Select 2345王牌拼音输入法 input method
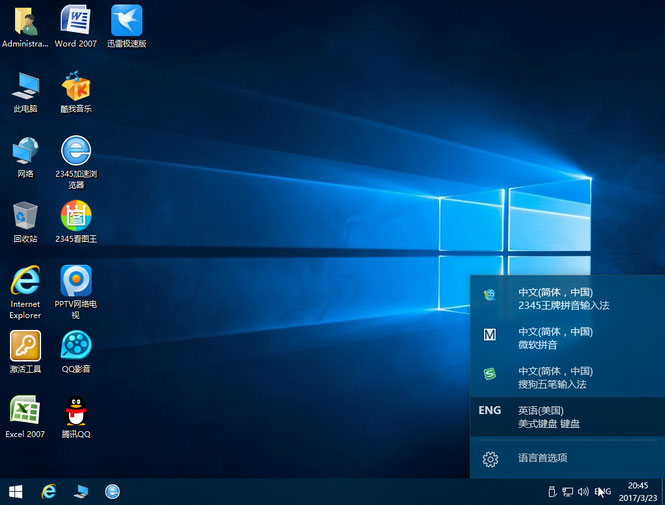Screen dimensions: 665x505 coord(567,299)
